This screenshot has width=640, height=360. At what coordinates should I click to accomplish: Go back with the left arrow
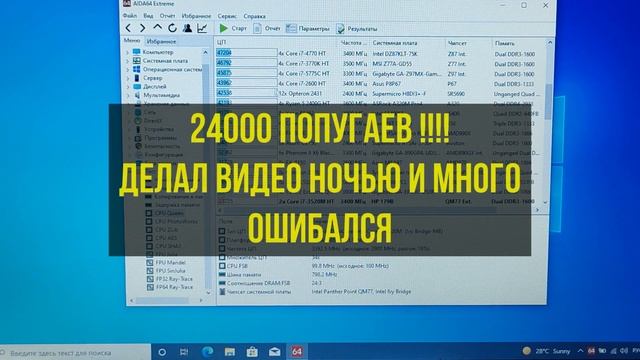point(129,28)
